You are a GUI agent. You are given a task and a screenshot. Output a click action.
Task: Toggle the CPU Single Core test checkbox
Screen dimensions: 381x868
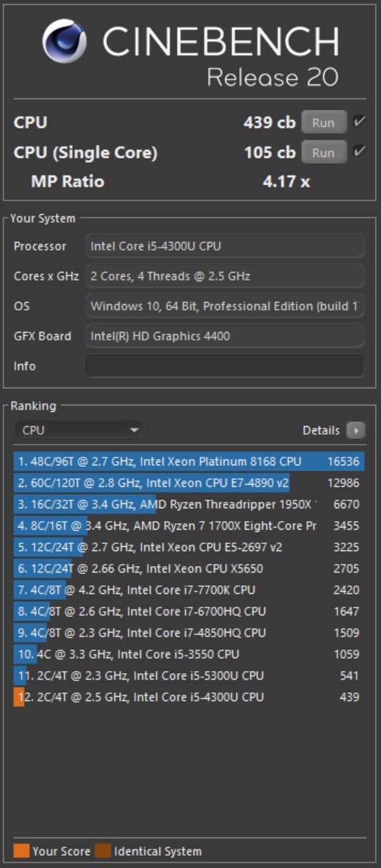point(359,151)
